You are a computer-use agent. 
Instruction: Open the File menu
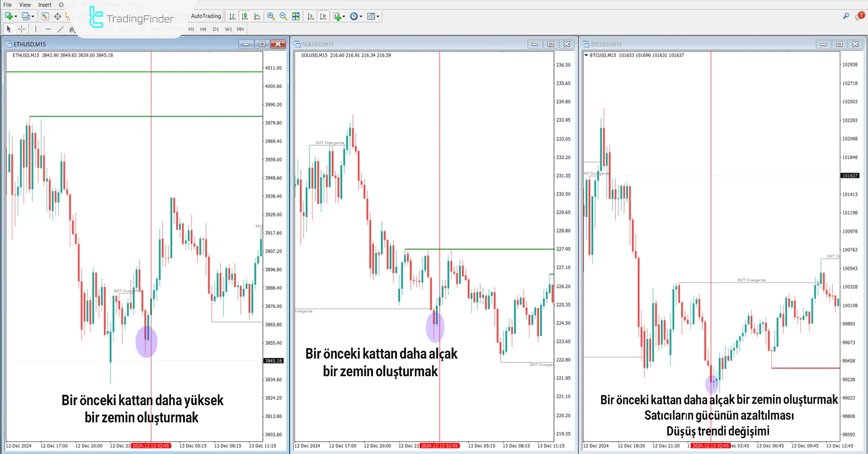coord(8,5)
